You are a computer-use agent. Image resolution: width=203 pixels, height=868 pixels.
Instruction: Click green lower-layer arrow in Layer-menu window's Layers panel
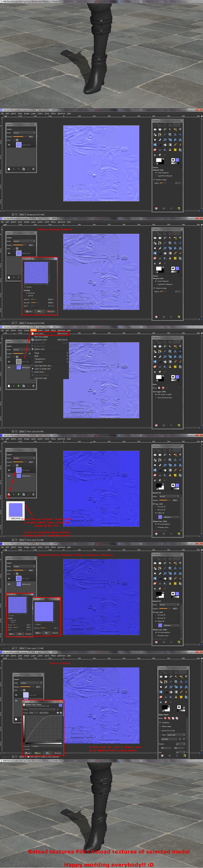click(x=18, y=386)
